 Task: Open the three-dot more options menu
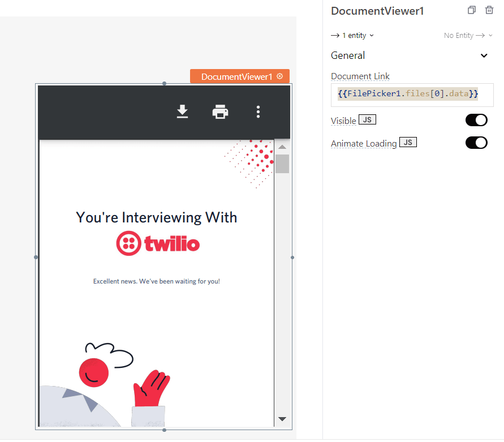(258, 112)
